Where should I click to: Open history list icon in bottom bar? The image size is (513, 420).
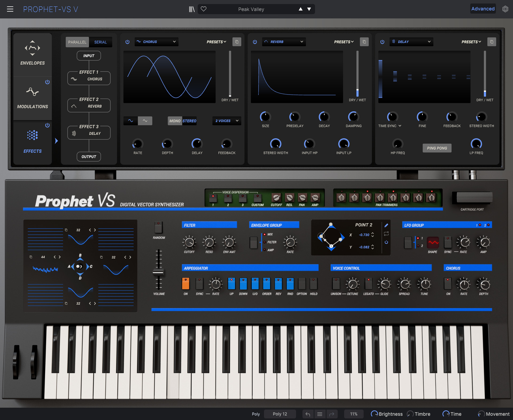320,414
